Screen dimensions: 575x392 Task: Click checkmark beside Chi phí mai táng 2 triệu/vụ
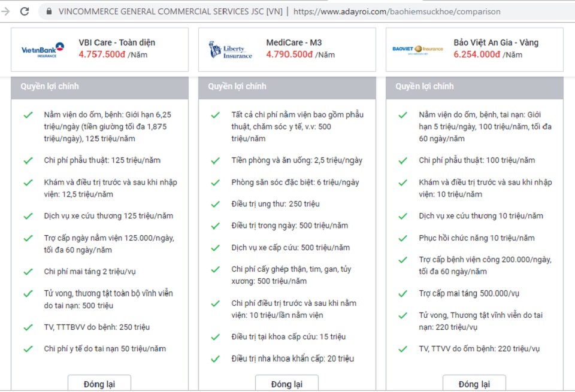coord(28,272)
